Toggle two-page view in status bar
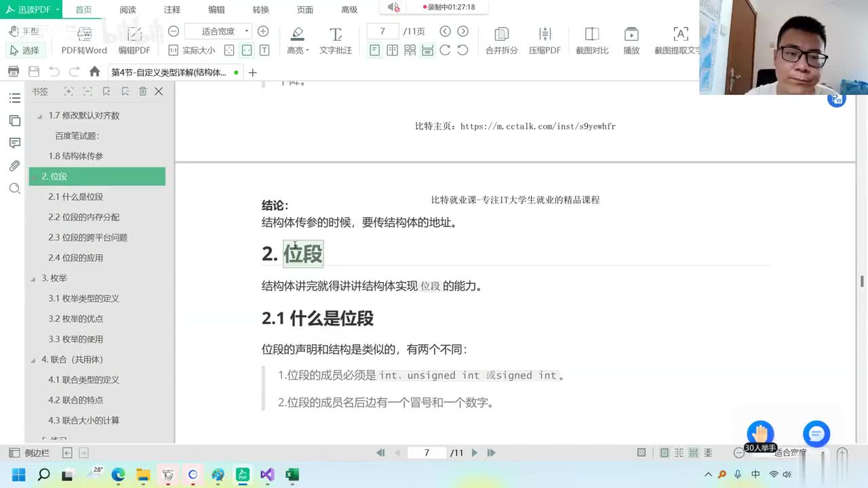Viewport: 868px width, 488px height. [679, 453]
